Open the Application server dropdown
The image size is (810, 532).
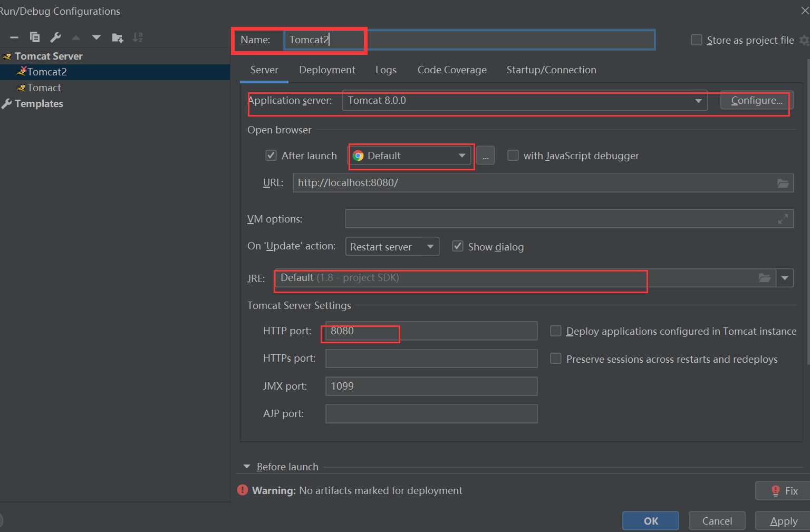coord(698,101)
